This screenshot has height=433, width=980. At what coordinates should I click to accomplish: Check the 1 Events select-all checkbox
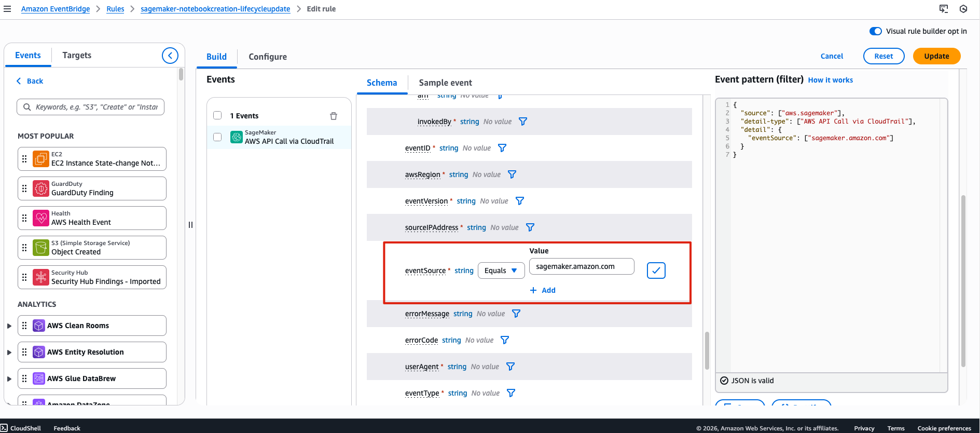point(217,115)
